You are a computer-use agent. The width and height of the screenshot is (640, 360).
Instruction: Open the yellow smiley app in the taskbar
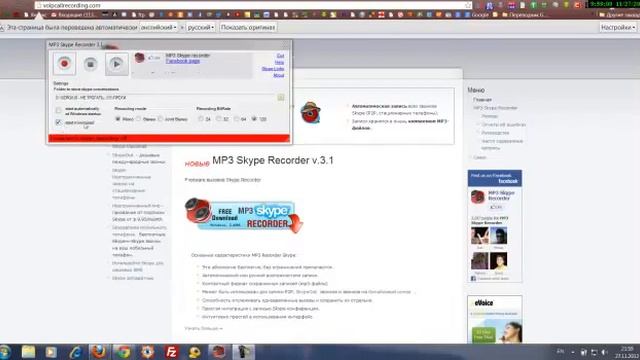coord(195,352)
